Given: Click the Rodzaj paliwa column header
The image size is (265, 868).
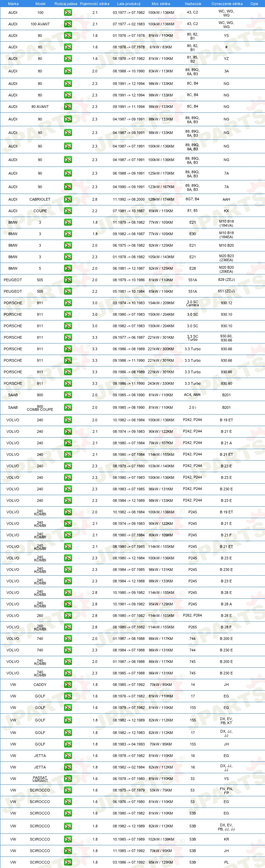Looking at the screenshot, I should [x=66, y=4].
